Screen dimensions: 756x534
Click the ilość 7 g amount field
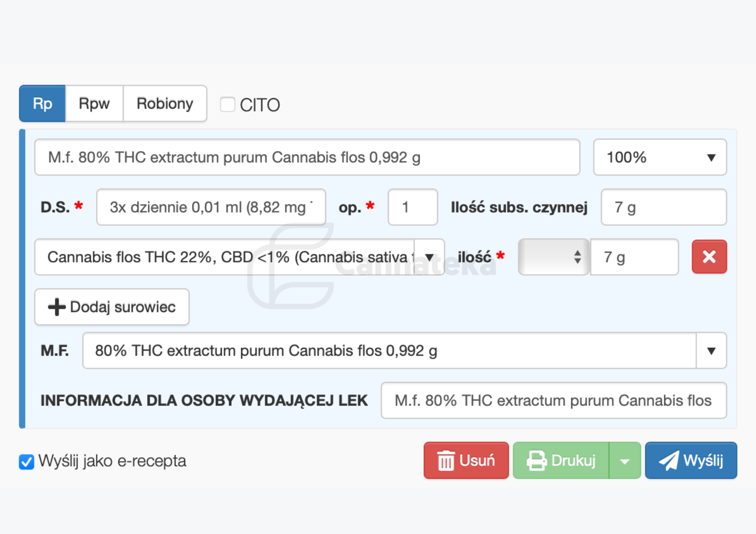point(634,257)
